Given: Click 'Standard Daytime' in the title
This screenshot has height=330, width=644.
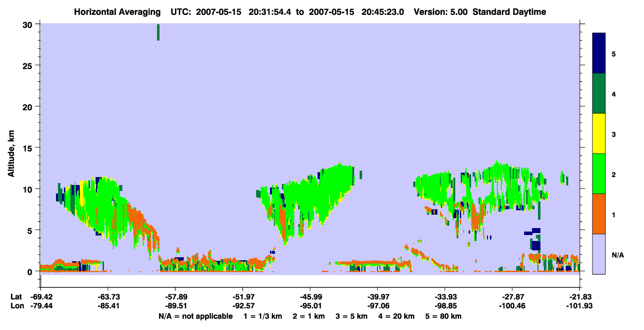Looking at the screenshot, I should [509, 12].
